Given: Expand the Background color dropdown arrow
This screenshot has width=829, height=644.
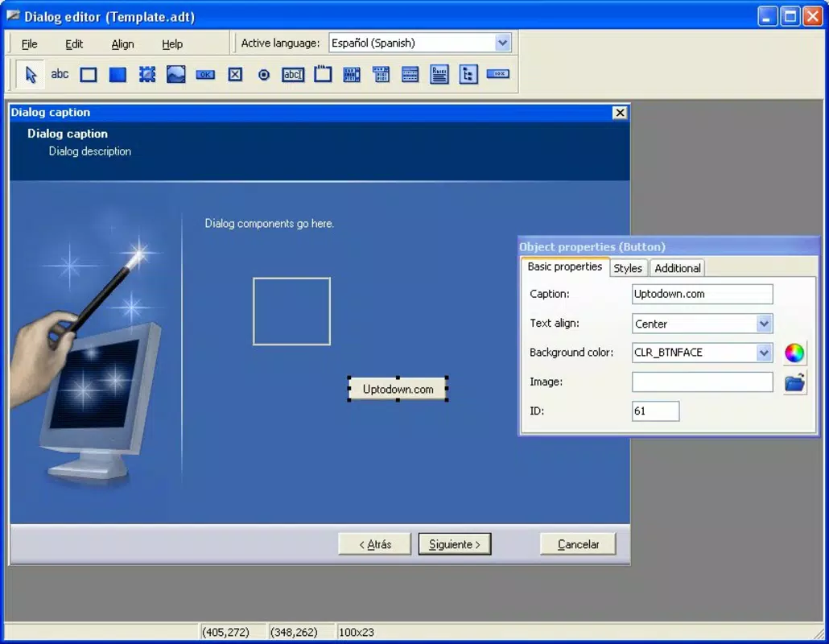Looking at the screenshot, I should click(764, 353).
